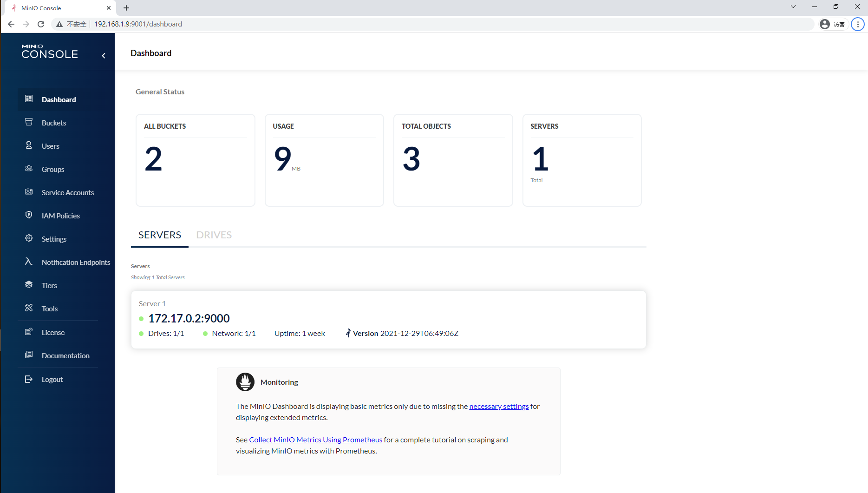
Task: Click the Tiers layers icon
Action: pos(29,284)
